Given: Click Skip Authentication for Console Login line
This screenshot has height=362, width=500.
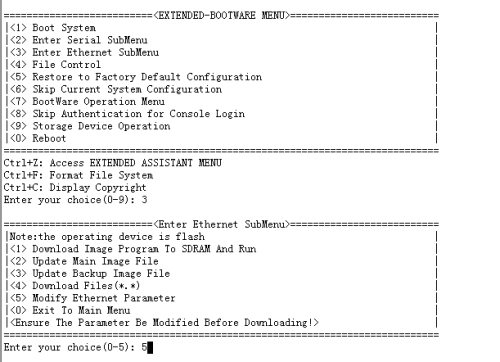Looking at the screenshot, I should [127, 114].
